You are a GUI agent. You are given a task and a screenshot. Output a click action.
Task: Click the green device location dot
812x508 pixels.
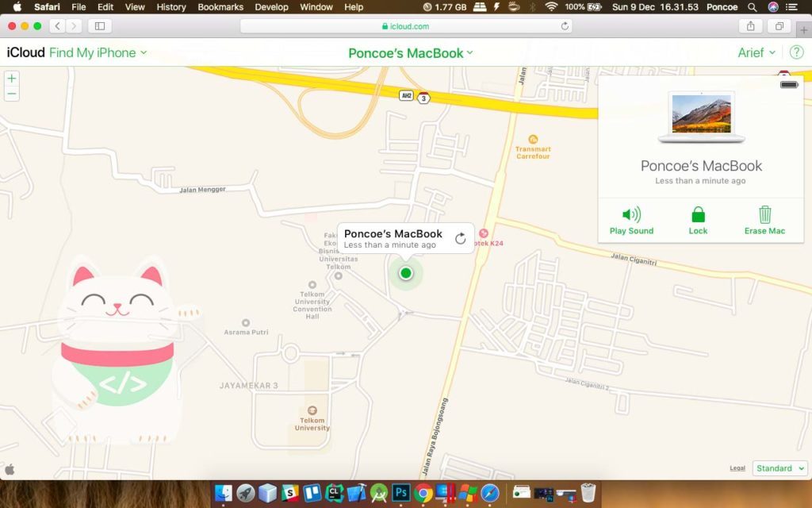[406, 273]
